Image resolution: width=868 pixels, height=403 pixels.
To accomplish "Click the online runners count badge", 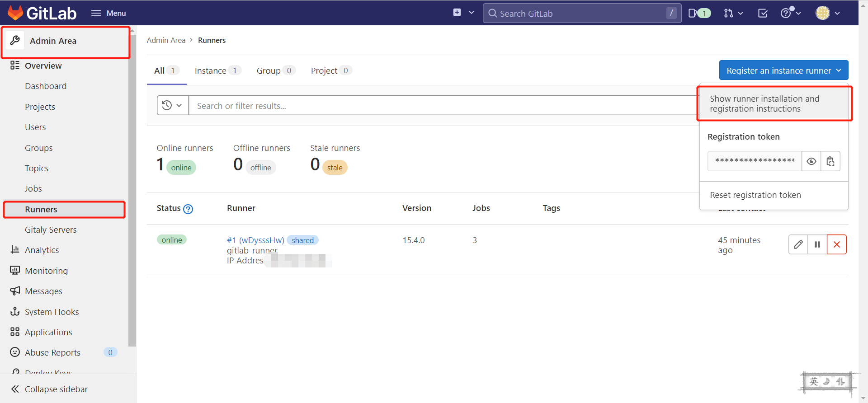I will pos(181,167).
